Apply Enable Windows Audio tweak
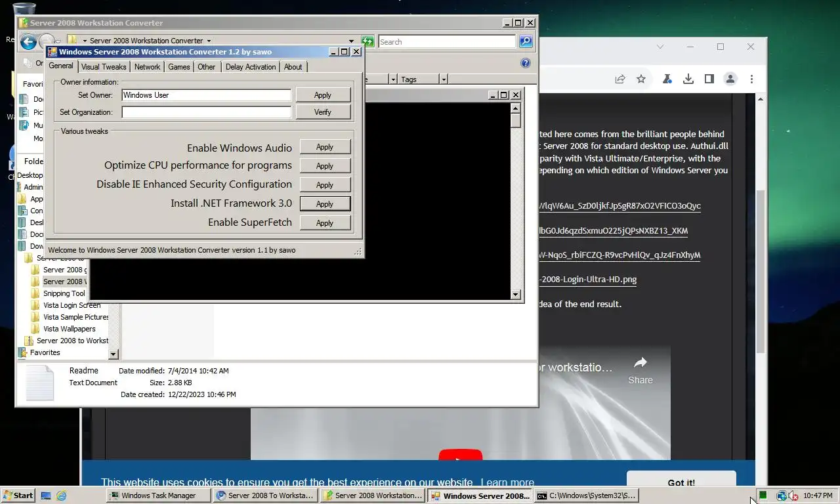Viewport: 840px width, 504px height. 325,147
